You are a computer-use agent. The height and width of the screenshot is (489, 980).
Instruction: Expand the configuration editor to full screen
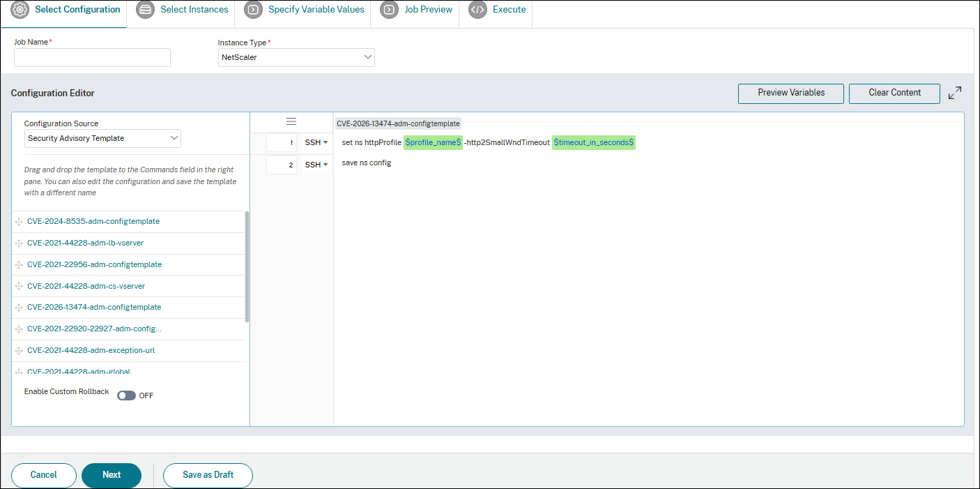955,93
